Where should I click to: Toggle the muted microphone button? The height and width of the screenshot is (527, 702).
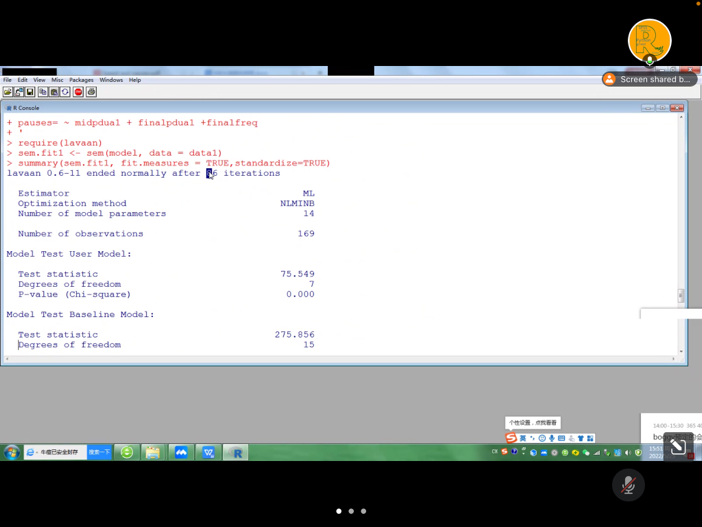pyautogui.click(x=628, y=485)
